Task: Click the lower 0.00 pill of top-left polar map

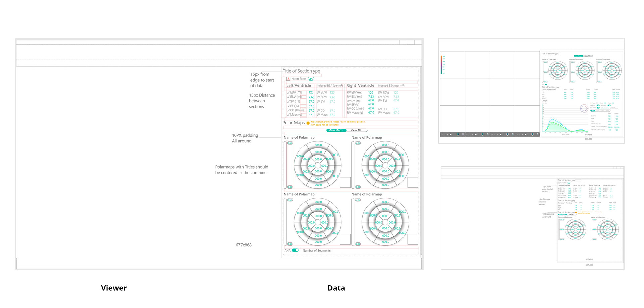Action: [290, 187]
